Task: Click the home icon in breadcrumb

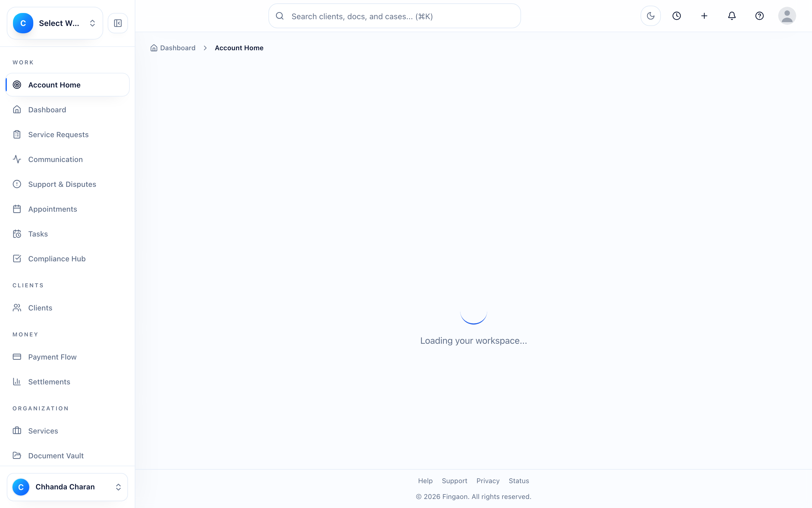Action: click(x=154, y=48)
